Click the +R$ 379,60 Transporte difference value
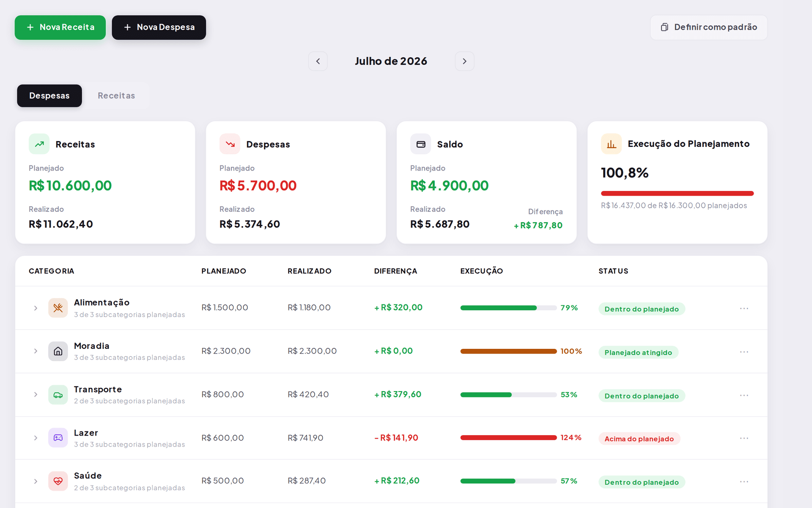812x508 pixels. pos(398,394)
